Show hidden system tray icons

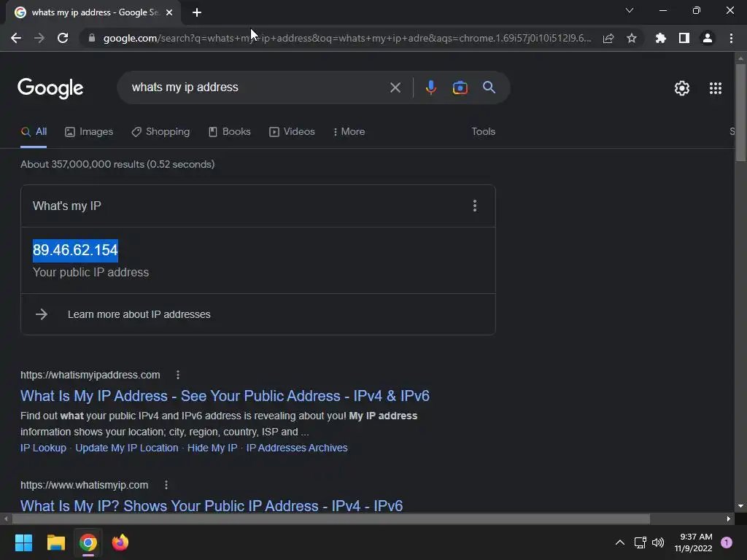(620, 542)
